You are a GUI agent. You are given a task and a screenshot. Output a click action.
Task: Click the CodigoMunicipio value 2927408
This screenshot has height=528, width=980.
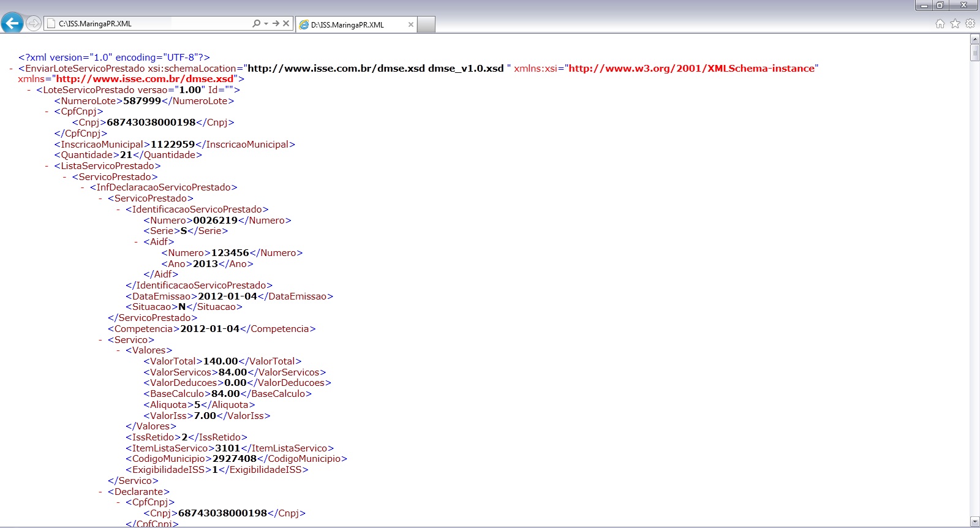coord(235,459)
